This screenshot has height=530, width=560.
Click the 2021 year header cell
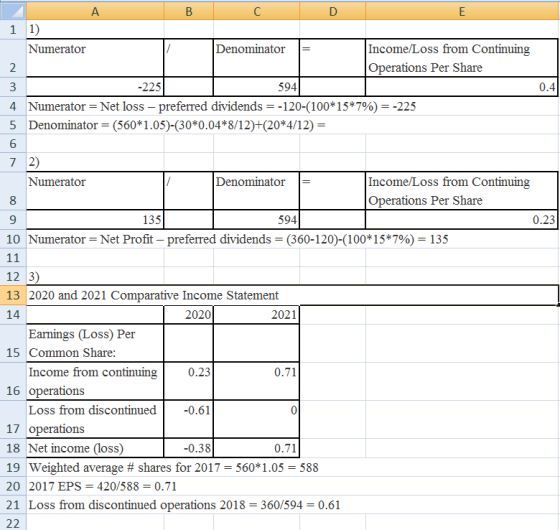pos(256,315)
